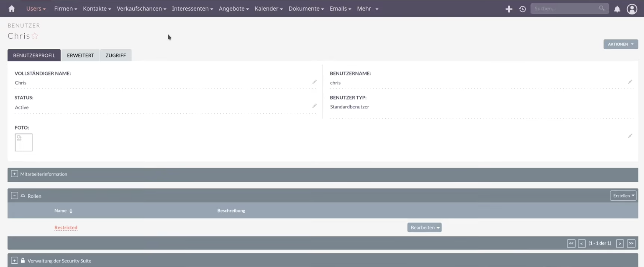This screenshot has height=267, width=644.
Task: Open the Aktionen dropdown
Action: pos(621,44)
